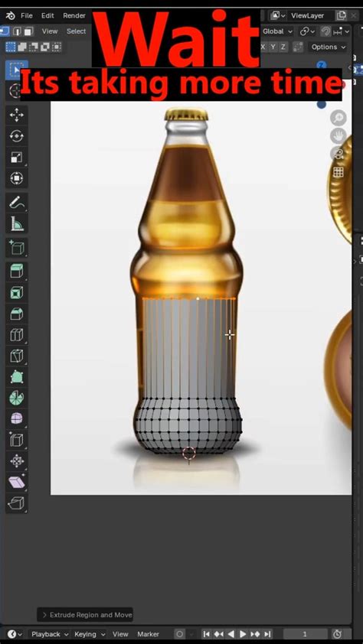
Task: Select the Rip Region tool
Action: (x=16, y=503)
